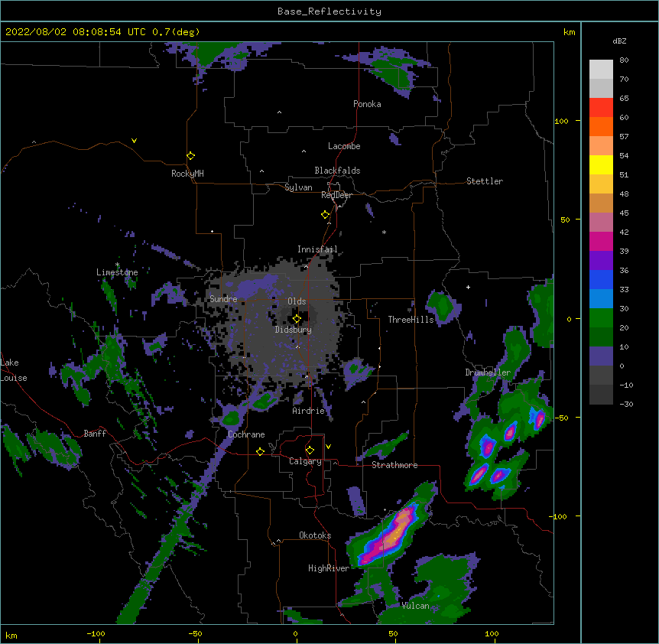Click the Cochrane label
The image size is (659, 644).
(246, 434)
